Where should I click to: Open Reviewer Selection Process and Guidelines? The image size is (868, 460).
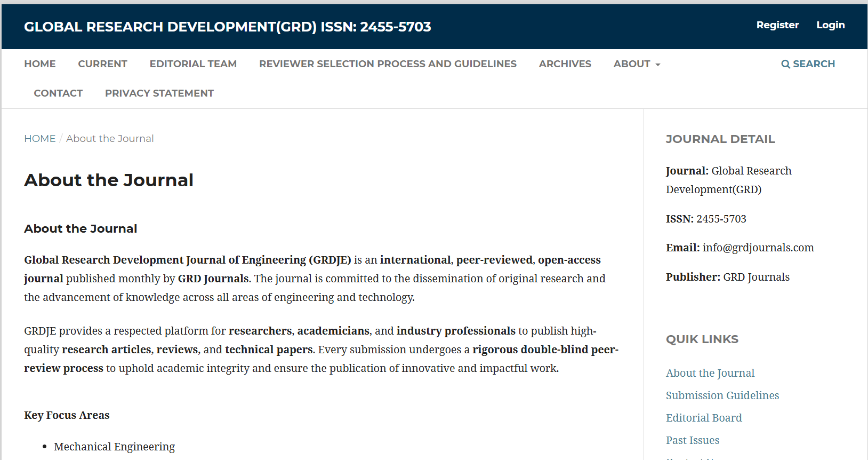[388, 64]
